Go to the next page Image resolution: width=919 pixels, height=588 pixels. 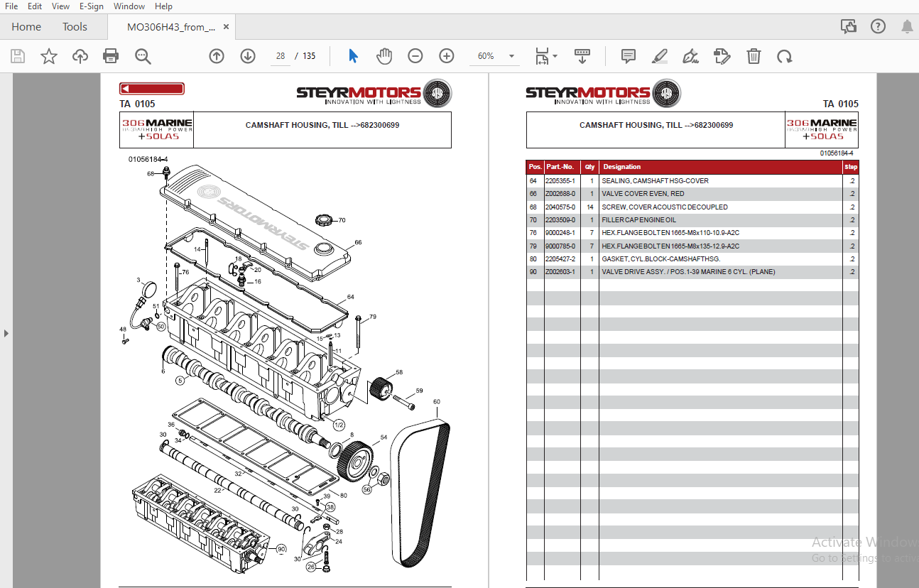[248, 56]
